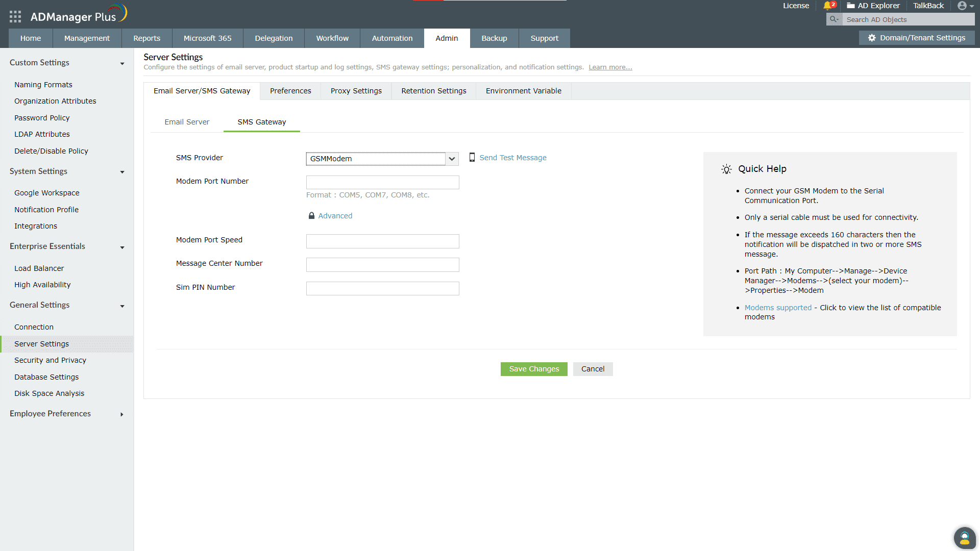
Task: Click the search magnifier icon
Action: [x=834, y=19]
